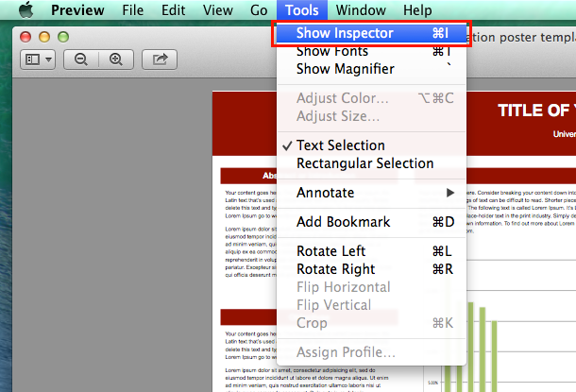576x392 pixels.
Task: Click the poster's TITLE OF heading
Action: [536, 111]
